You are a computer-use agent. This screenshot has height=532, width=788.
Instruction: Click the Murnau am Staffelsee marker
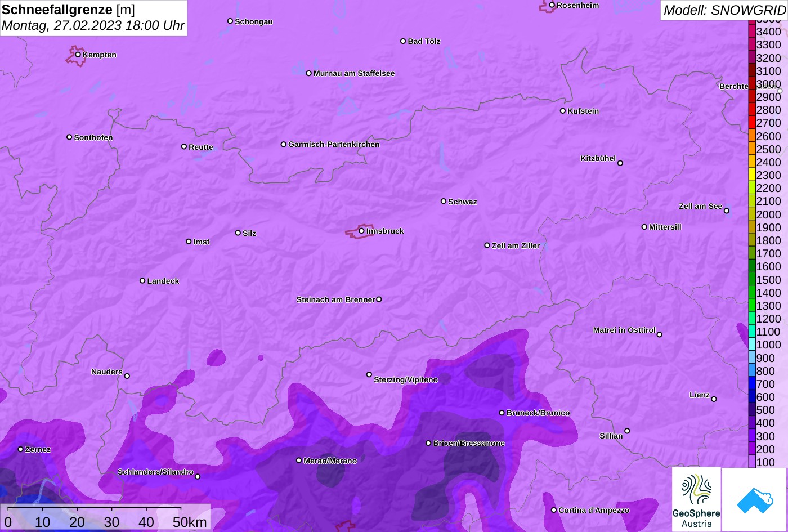point(309,73)
